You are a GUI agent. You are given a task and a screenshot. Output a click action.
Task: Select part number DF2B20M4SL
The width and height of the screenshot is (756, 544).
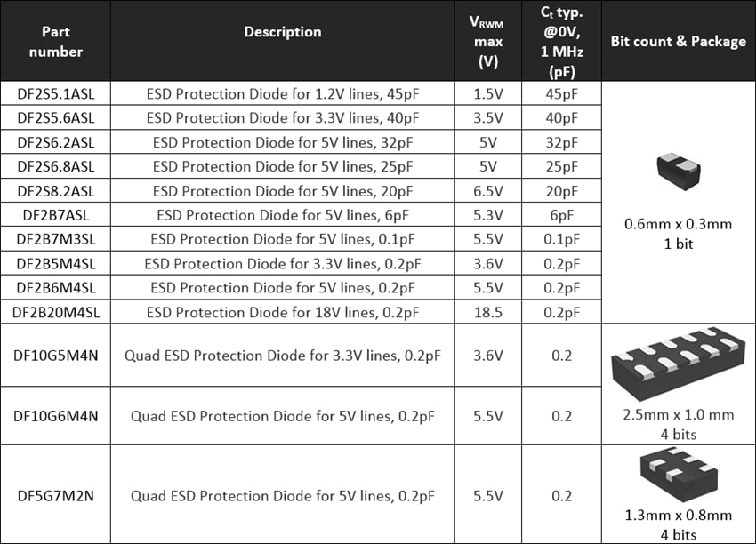(56, 311)
